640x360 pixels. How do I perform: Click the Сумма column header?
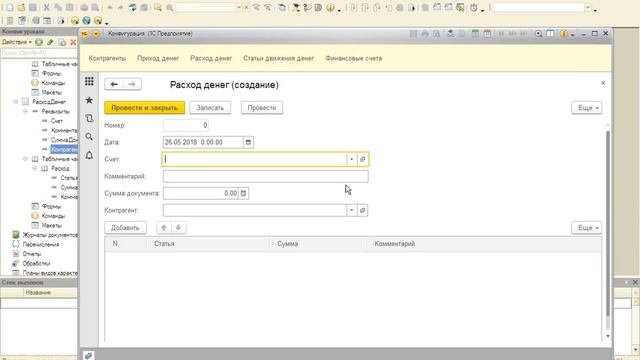point(318,244)
